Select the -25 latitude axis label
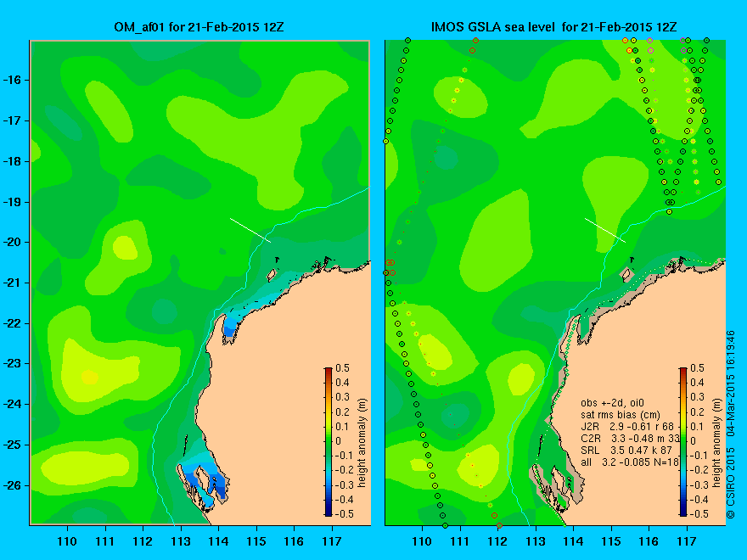 click(x=11, y=445)
